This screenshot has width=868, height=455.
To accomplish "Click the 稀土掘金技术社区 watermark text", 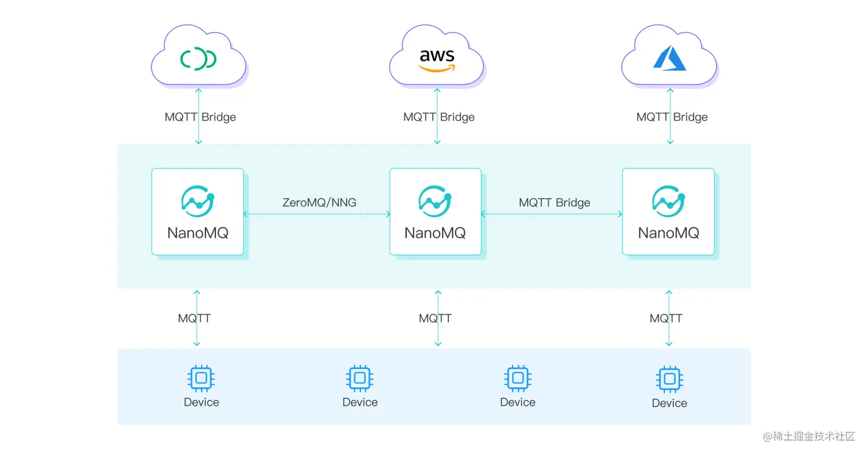I will tap(809, 437).
